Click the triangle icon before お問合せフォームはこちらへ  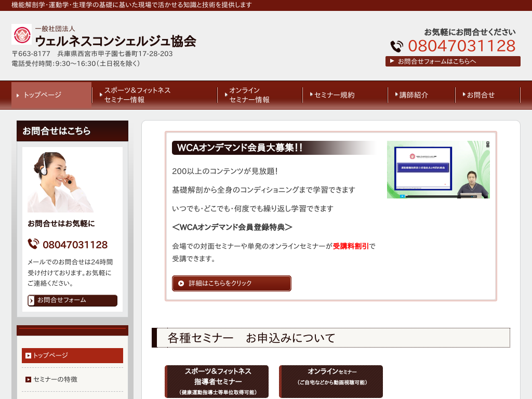[x=392, y=61]
